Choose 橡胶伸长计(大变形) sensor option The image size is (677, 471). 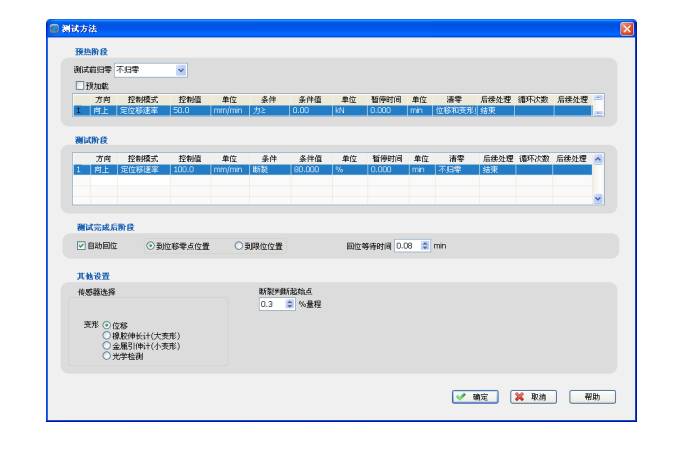107,336
